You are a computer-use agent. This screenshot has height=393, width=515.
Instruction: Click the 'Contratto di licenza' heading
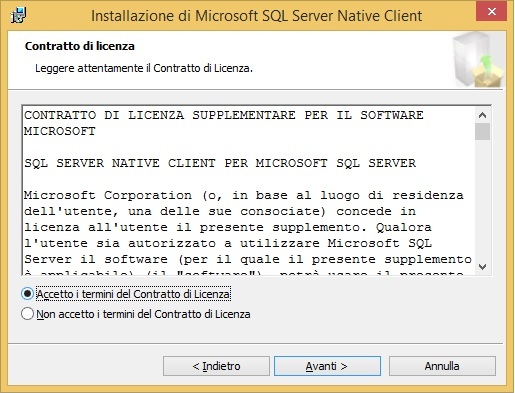pos(80,46)
